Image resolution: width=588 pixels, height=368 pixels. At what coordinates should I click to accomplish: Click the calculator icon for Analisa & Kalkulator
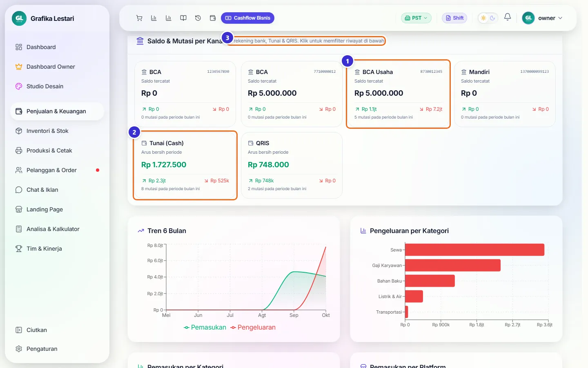(19, 229)
